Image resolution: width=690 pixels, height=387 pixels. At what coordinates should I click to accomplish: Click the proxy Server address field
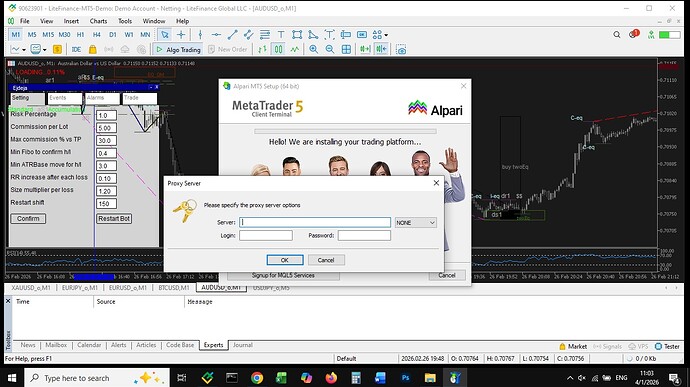coord(315,222)
